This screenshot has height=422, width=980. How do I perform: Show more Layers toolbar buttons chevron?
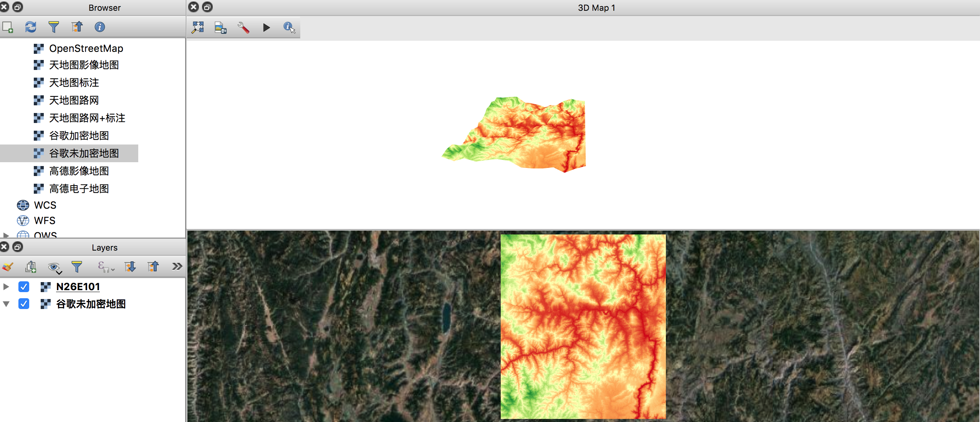pos(177,266)
